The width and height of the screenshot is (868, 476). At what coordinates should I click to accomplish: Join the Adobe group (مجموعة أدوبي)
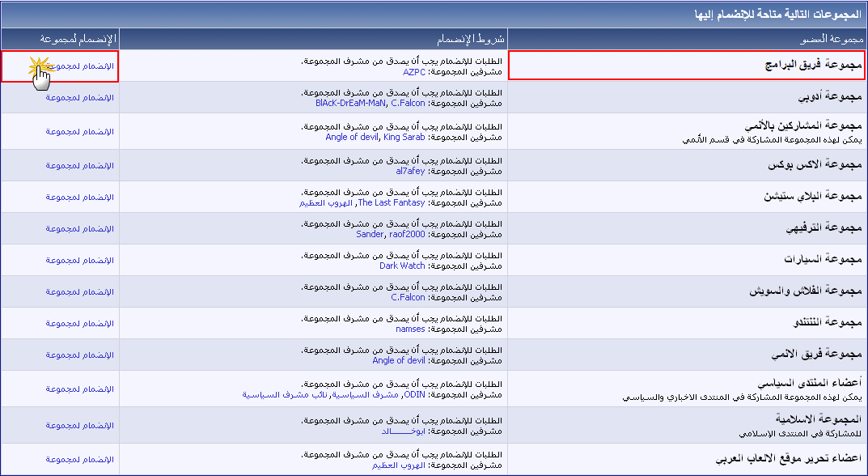tap(79, 97)
